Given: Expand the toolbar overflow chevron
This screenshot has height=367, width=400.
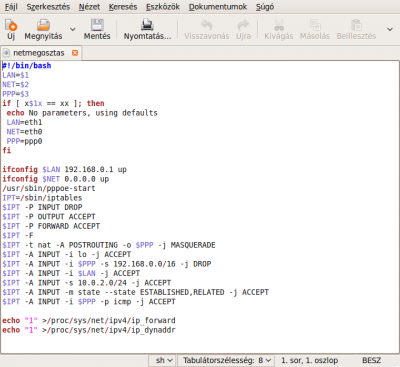Looking at the screenshot, I should pos(390,30).
